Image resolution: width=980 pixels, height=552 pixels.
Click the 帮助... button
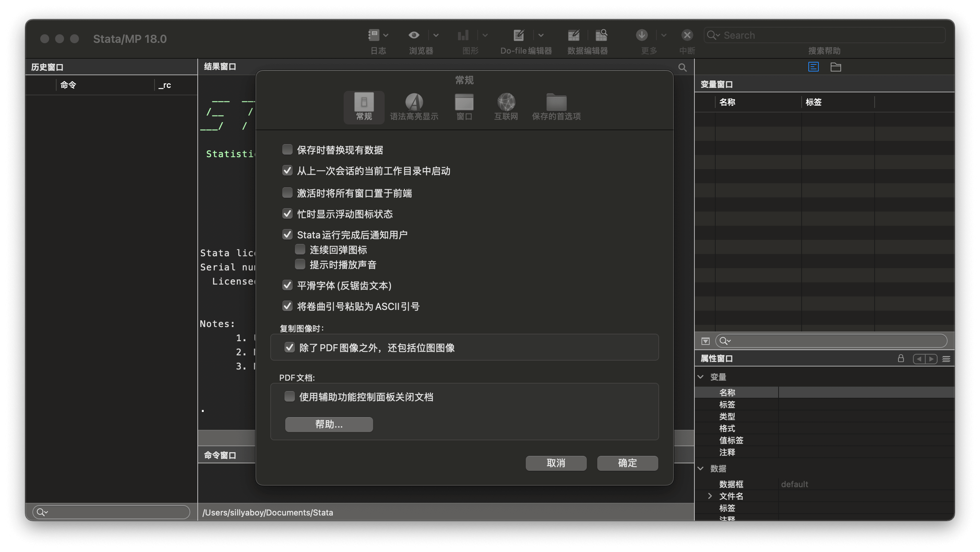329,425
